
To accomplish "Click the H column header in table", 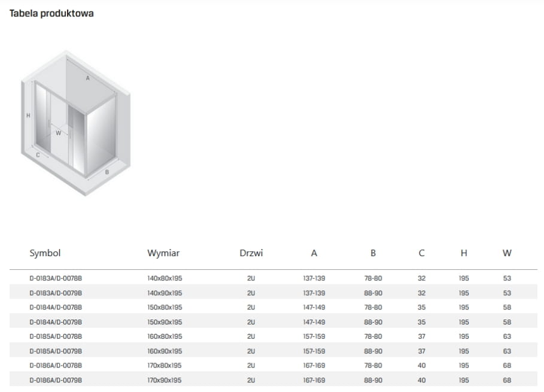I will pos(464,253).
